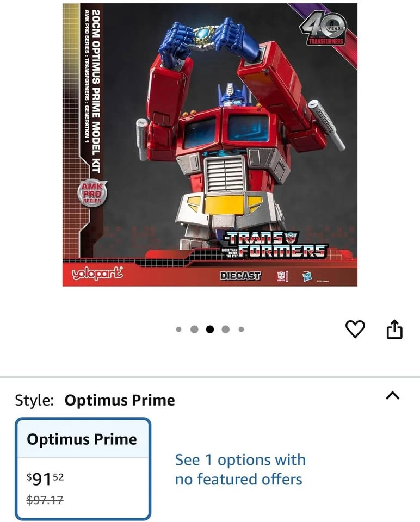Jump to first image via leftmost carousel dot
This screenshot has height=522, width=420.
pyautogui.click(x=178, y=330)
